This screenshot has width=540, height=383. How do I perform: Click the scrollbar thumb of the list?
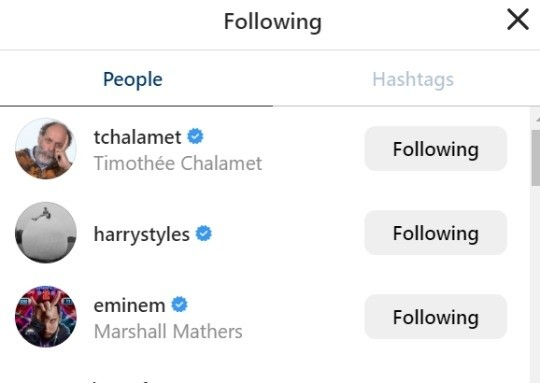[536, 158]
